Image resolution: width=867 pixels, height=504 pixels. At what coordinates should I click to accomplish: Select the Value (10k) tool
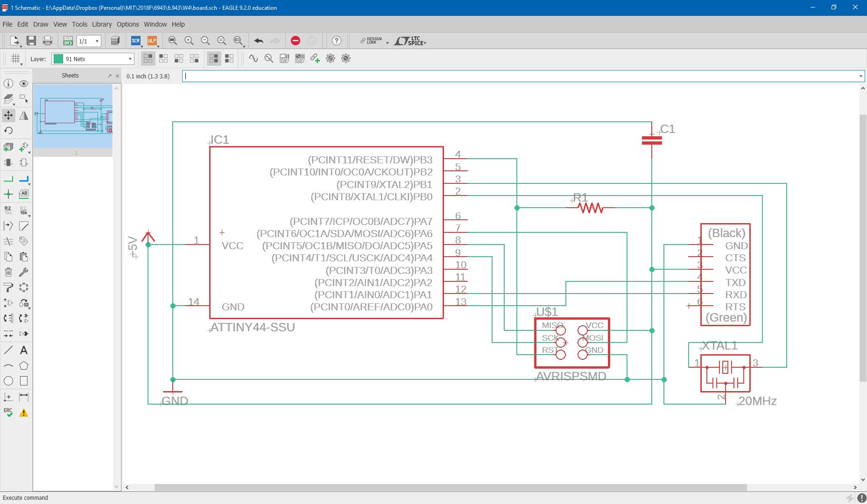point(24,210)
